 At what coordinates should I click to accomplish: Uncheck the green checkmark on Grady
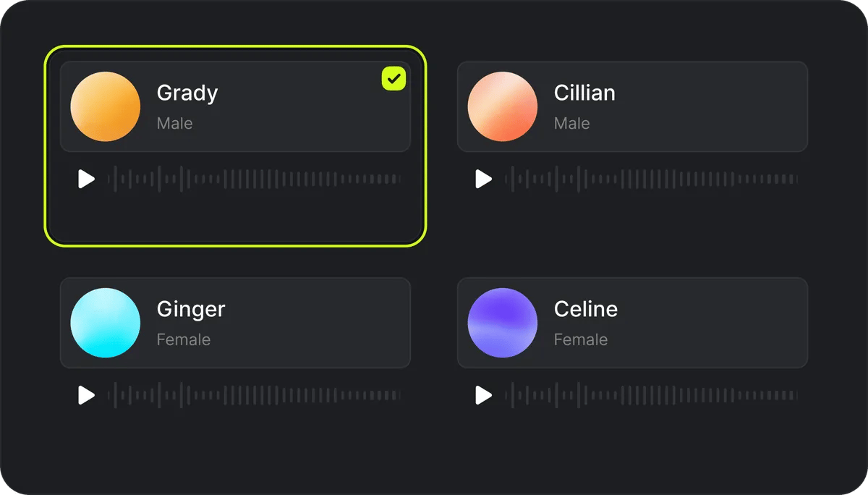(x=393, y=79)
